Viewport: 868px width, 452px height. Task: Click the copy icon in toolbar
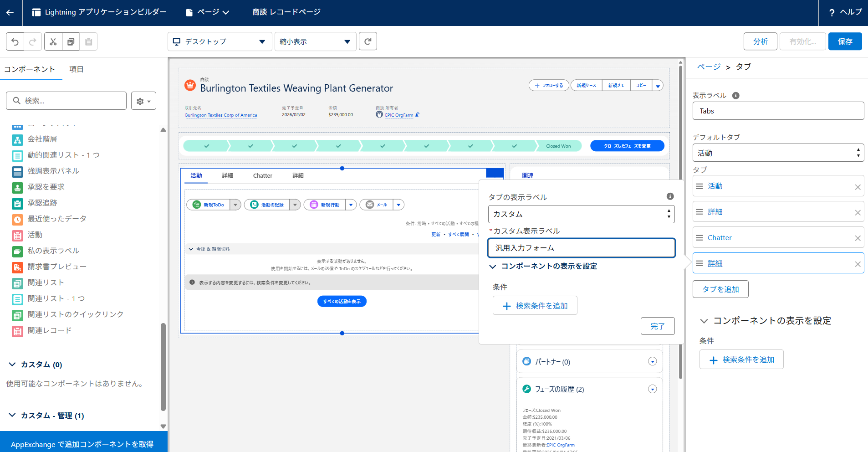pyautogui.click(x=71, y=42)
